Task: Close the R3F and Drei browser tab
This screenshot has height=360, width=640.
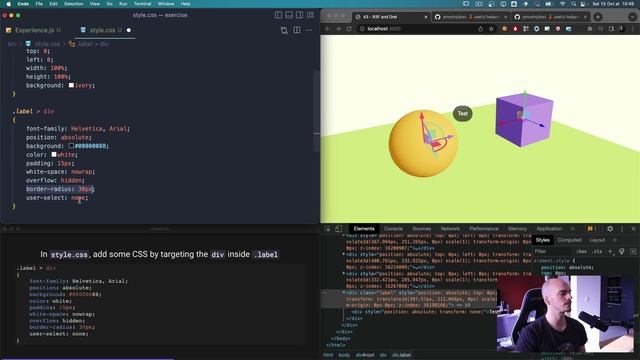Action: [426, 17]
